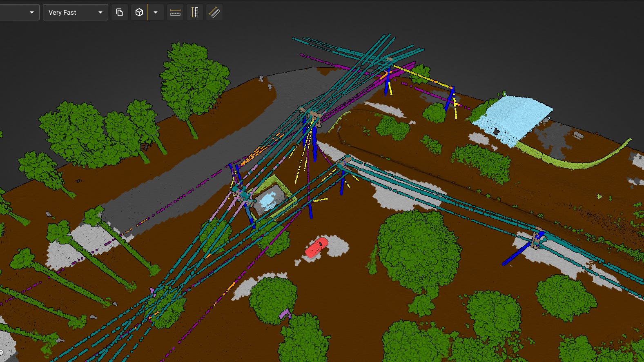The image size is (644, 362).
Task: Open the Very Fast speed dropdown
Action: point(75,12)
